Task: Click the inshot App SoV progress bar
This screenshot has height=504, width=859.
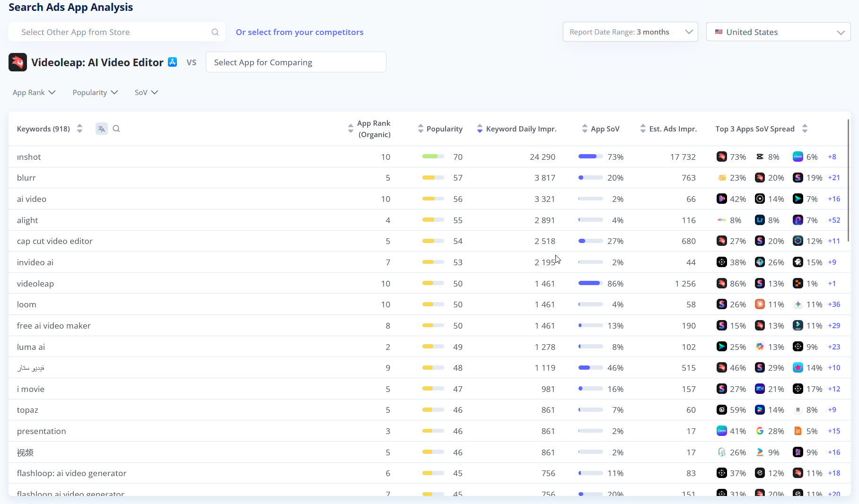Action: click(x=590, y=157)
